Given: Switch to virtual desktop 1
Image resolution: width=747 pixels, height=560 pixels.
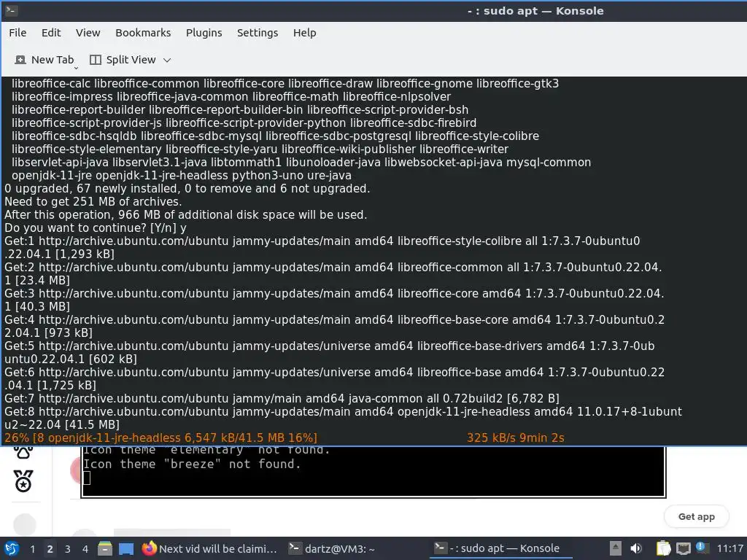Looking at the screenshot, I should click(x=32, y=549).
